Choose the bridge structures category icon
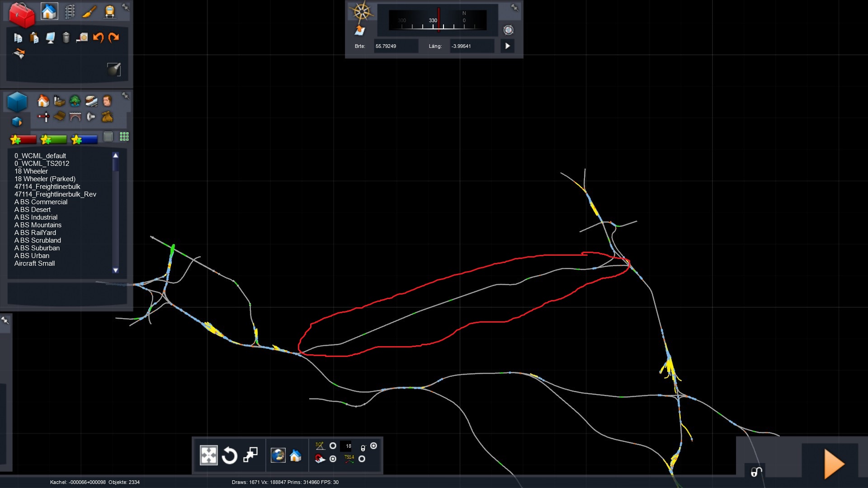 coord(75,117)
